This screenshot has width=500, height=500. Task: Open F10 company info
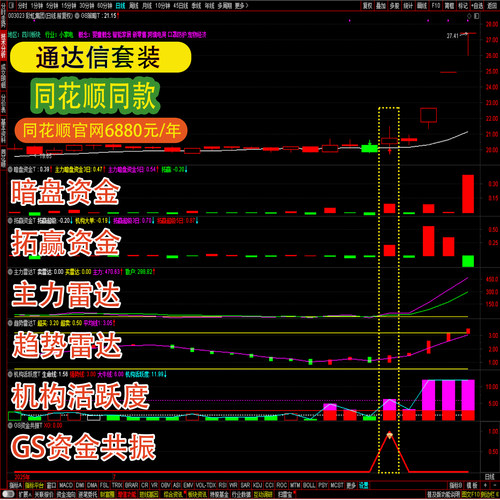tap(436, 6)
